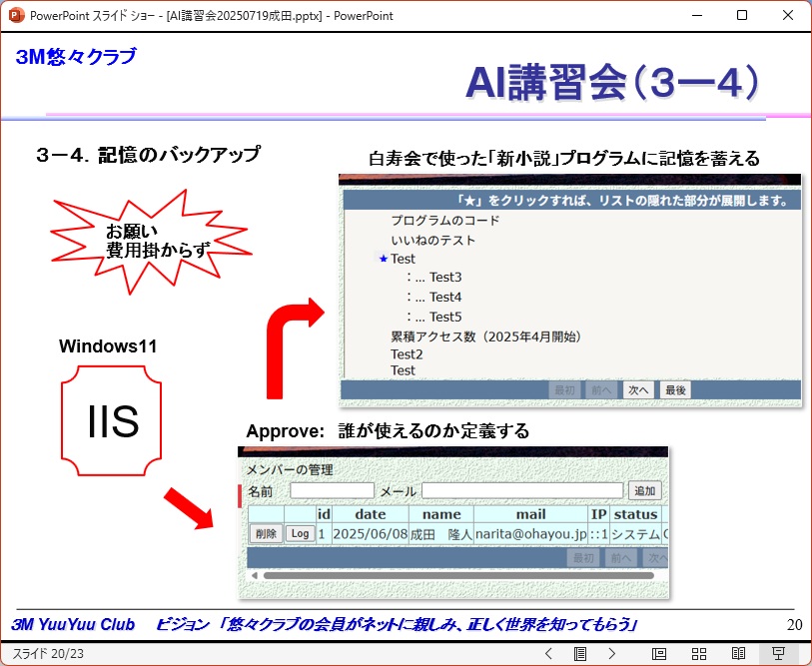The height and width of the screenshot is (666, 812).
Task: Advance to next slide using right arrow
Action: [x=612, y=654]
